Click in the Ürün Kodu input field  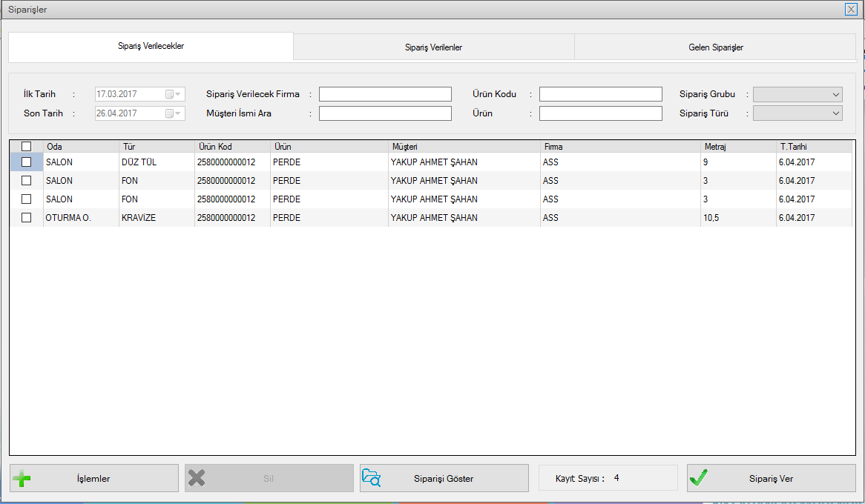tap(600, 94)
